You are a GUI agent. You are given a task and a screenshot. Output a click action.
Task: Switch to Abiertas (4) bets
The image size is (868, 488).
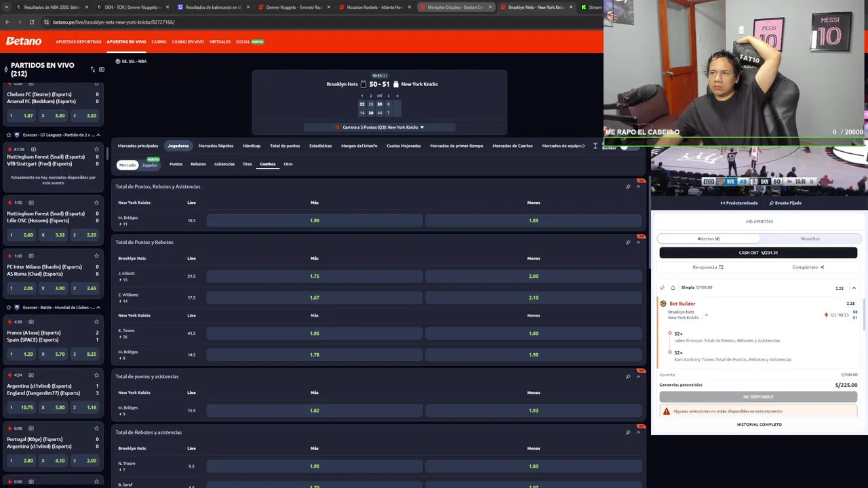(x=708, y=239)
